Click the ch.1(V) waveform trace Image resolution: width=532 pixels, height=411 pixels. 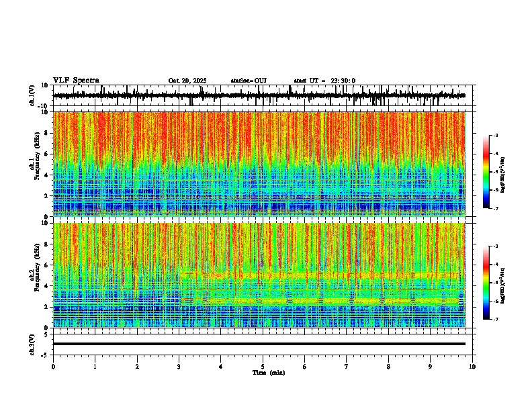coord(259,95)
